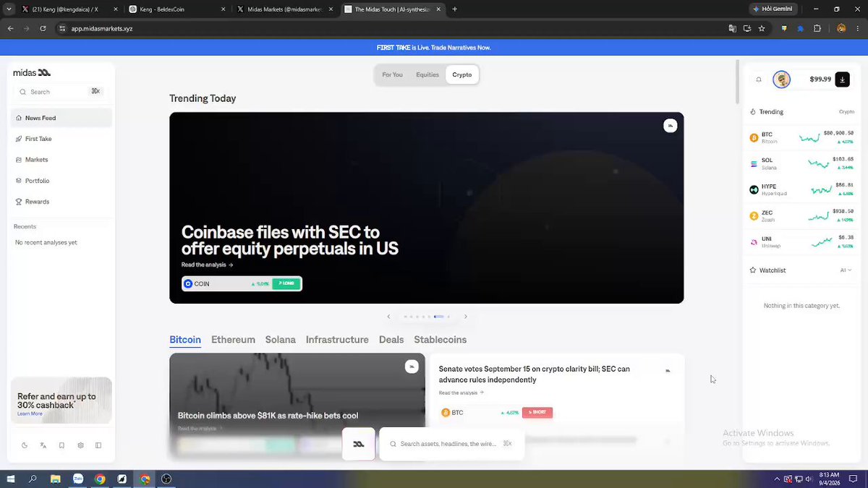Open the BTC Bitcoin trending row
868x488 pixels.
[x=801, y=137]
